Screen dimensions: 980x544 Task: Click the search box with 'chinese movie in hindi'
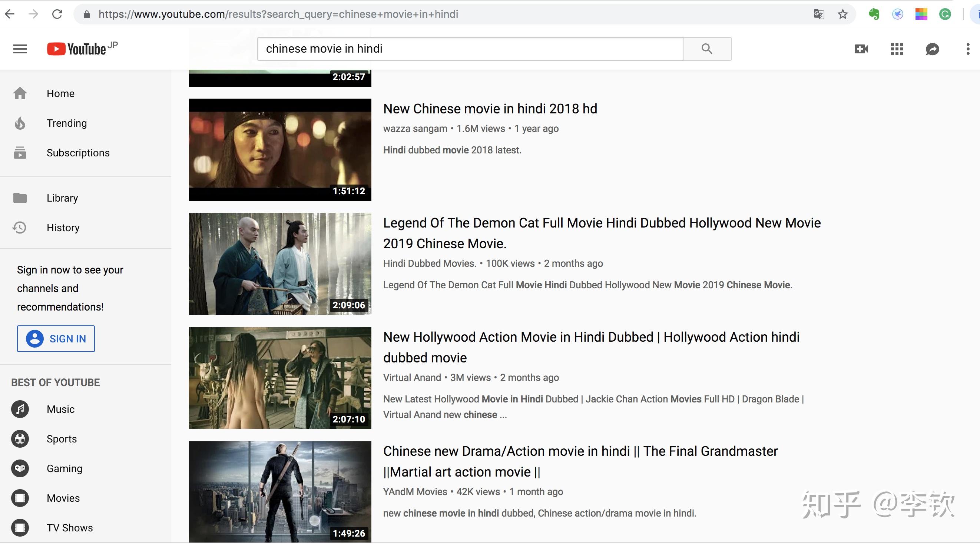click(471, 49)
